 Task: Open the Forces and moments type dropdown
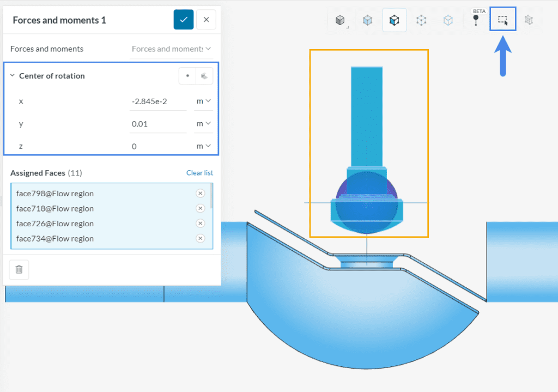tap(172, 49)
